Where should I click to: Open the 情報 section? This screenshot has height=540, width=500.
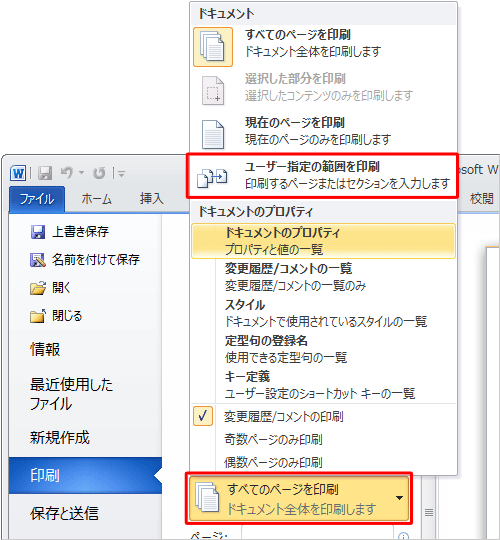[45, 350]
